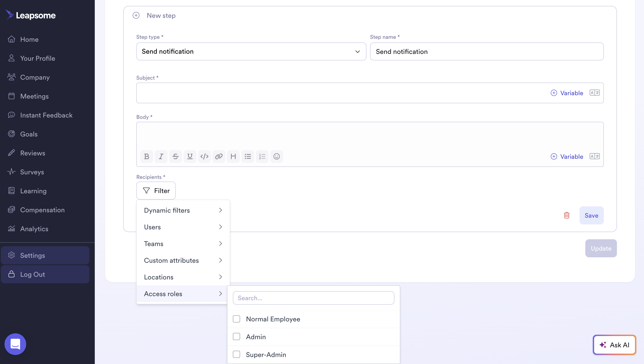Image resolution: width=644 pixels, height=364 pixels.
Task: Click the Subject translation icon
Action: pyautogui.click(x=595, y=93)
